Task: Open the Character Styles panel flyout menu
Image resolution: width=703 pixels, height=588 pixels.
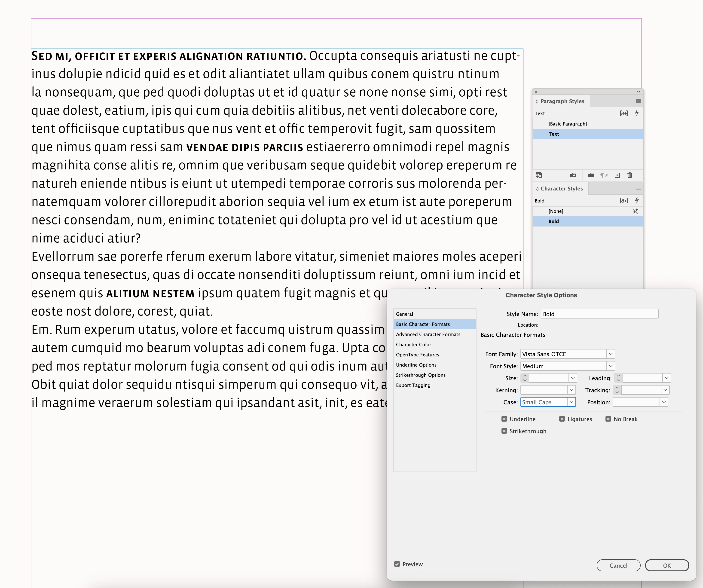Action: (x=638, y=189)
